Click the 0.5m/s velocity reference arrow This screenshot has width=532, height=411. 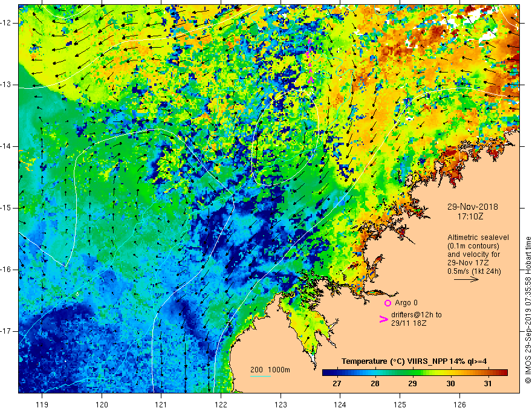point(466,279)
